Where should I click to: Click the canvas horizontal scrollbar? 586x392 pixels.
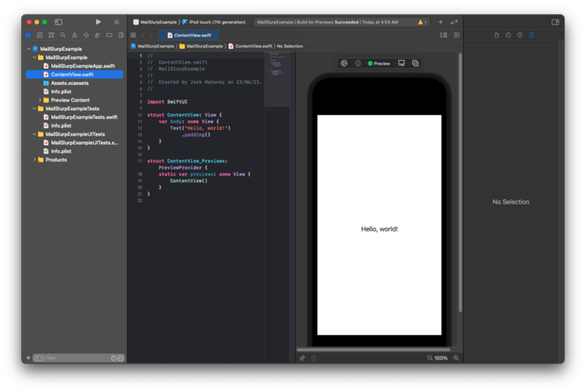[x=374, y=350]
